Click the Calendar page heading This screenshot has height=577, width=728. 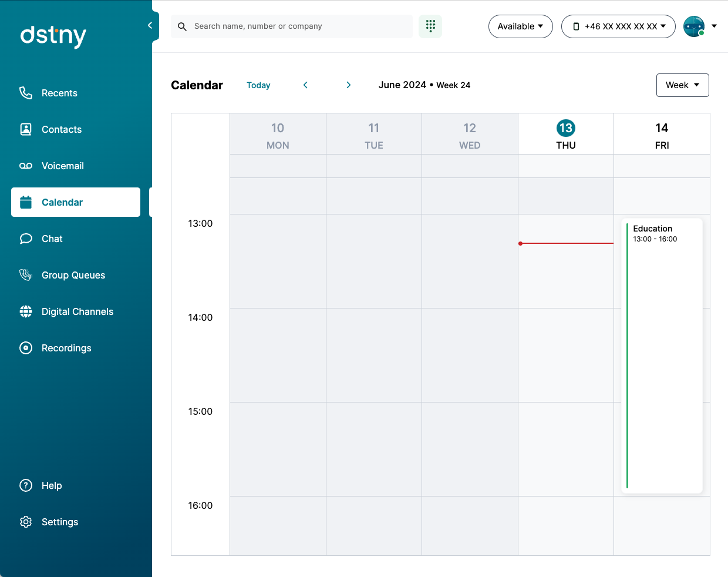point(197,85)
